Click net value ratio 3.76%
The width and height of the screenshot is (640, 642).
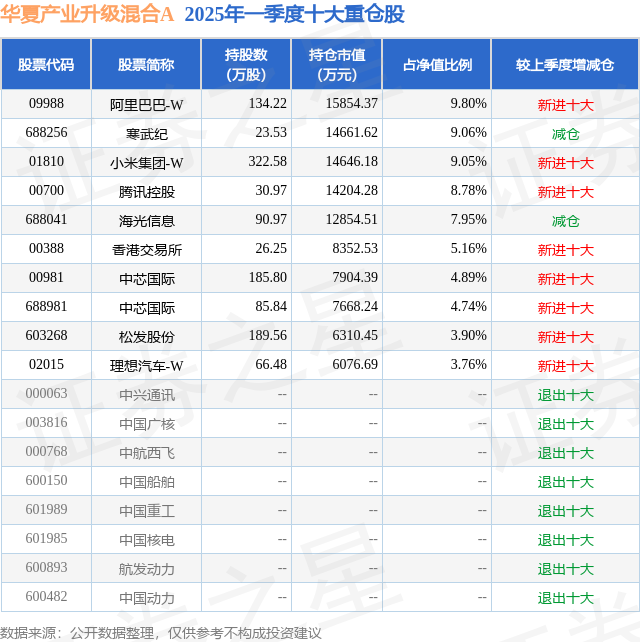point(468,365)
